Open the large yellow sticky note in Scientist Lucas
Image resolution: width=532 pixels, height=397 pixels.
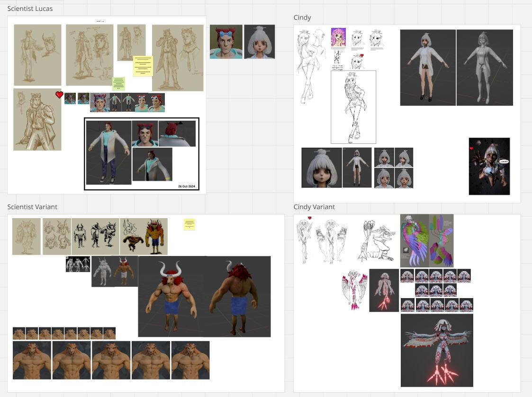143,66
